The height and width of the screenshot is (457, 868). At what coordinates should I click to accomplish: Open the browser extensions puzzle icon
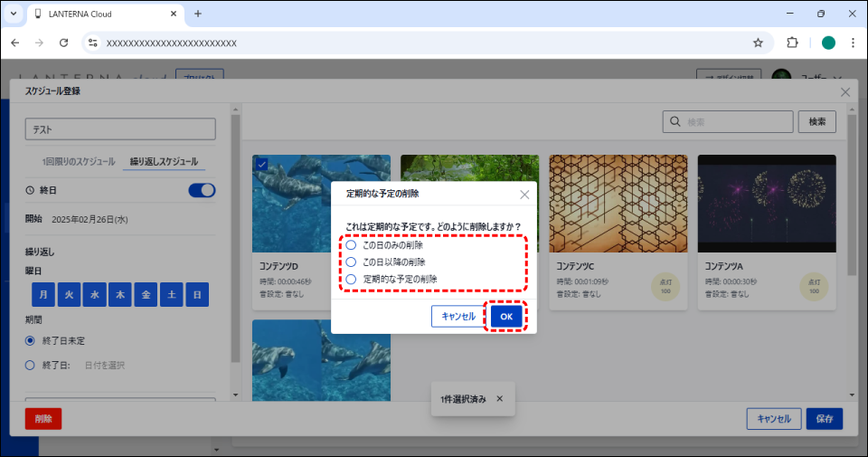click(x=793, y=43)
